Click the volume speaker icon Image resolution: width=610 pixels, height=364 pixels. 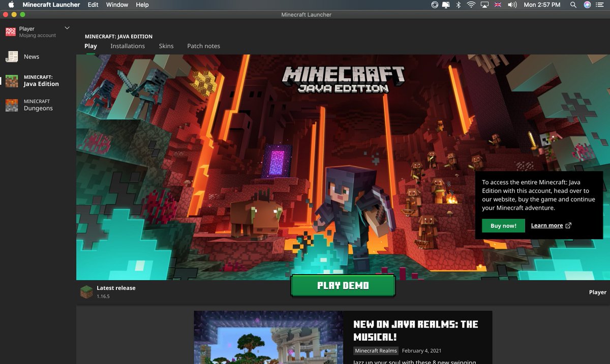(x=512, y=5)
